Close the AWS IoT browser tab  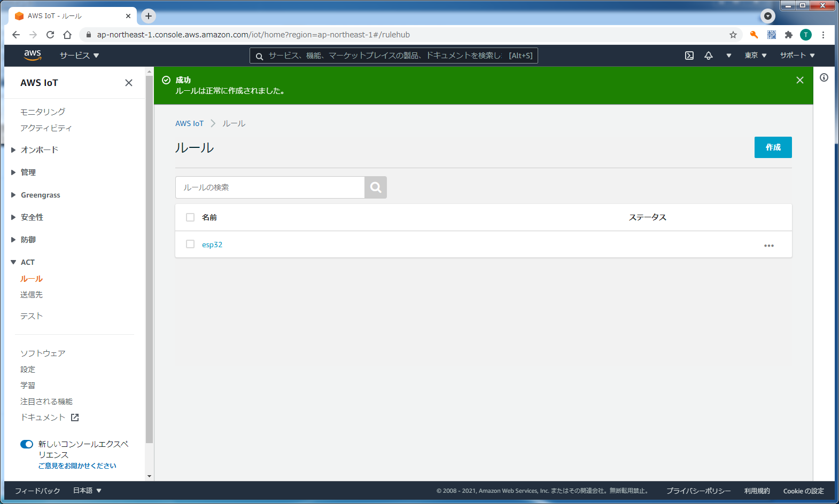[x=128, y=16]
